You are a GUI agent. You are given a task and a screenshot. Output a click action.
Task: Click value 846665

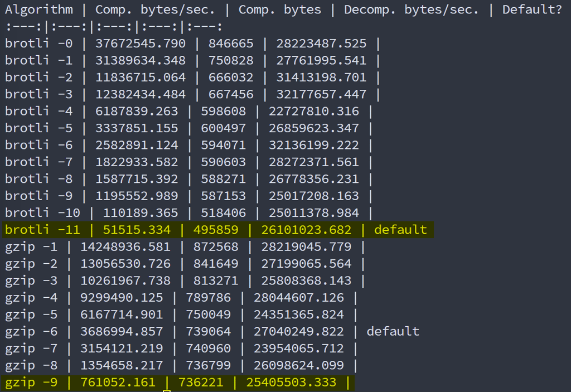coord(231,43)
